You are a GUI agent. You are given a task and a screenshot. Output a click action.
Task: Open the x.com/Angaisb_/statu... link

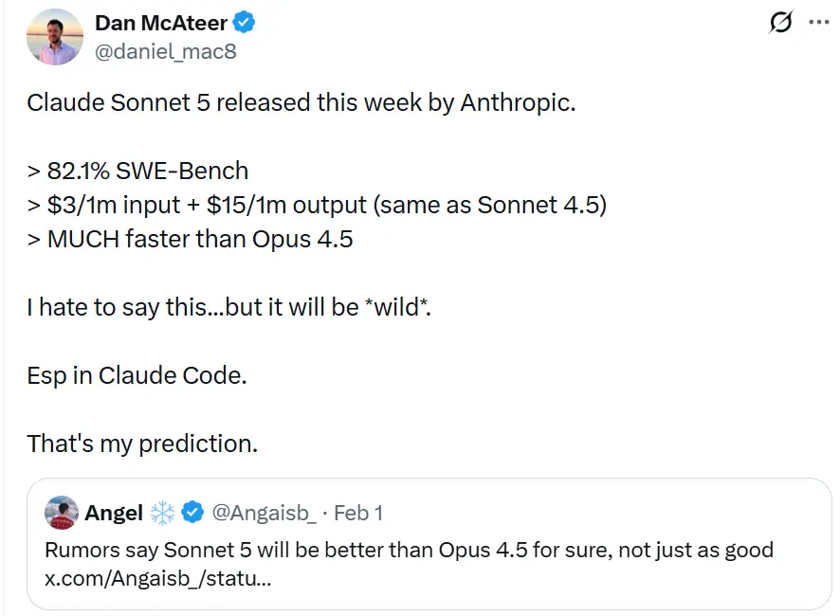click(x=157, y=577)
